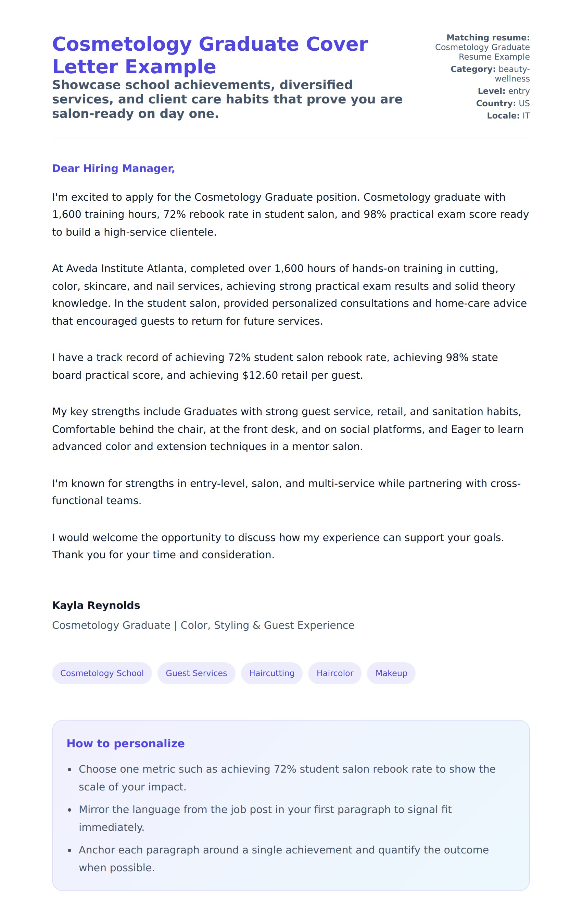Click the closing Thank you paragraph
The height and width of the screenshot is (924, 582).
click(278, 546)
